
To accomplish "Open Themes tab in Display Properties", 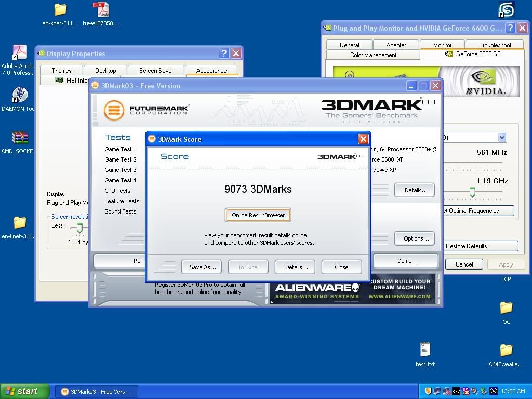I will (x=61, y=70).
